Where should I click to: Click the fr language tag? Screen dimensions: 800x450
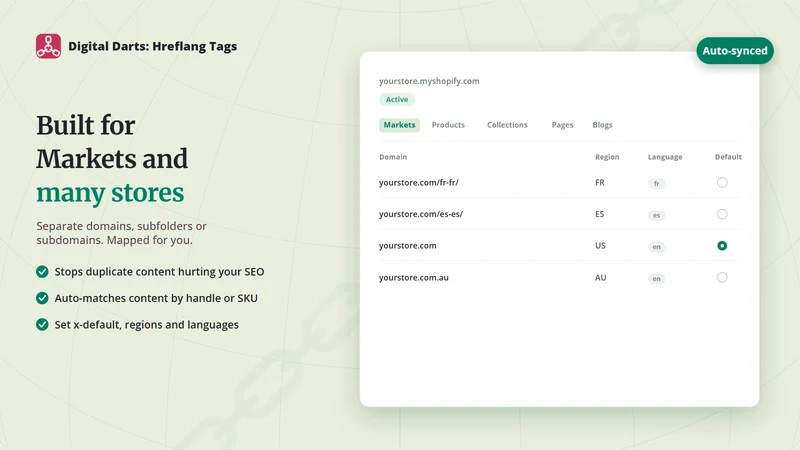point(657,184)
